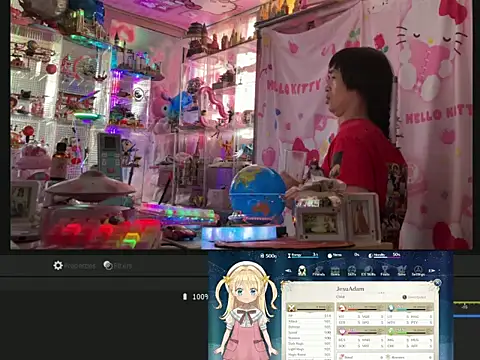Click the blonde anime character portrait
The width and height of the screenshot is (480, 360).
[x=246, y=310]
